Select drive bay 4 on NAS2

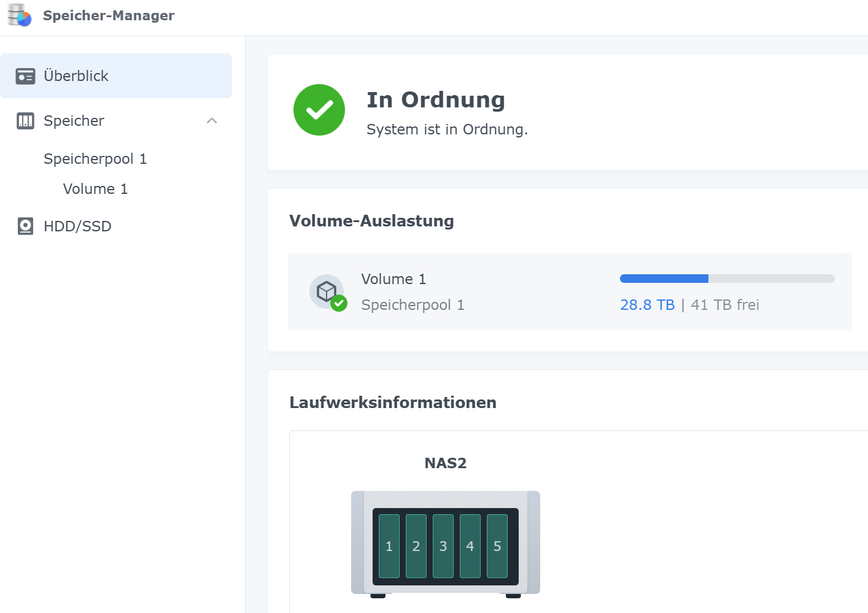470,546
